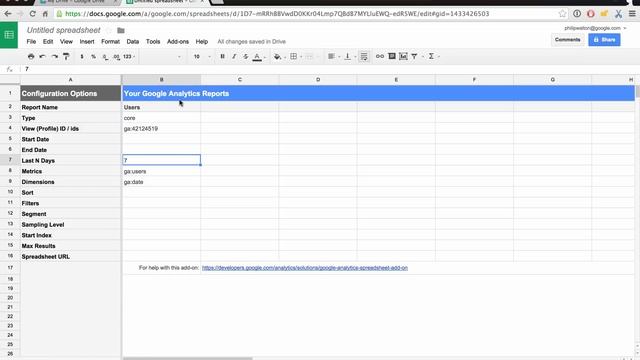The height and width of the screenshot is (360, 640).
Task: Open the Tools menu
Action: [x=153, y=42]
